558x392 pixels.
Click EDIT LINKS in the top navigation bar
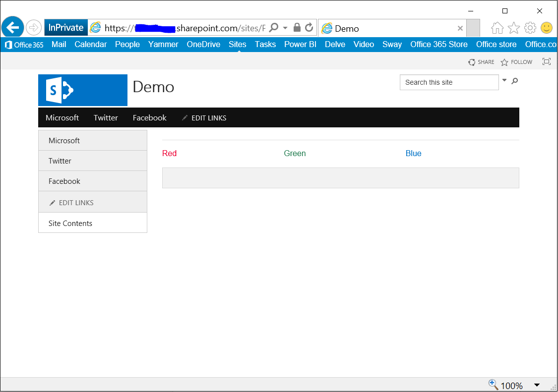pos(204,118)
